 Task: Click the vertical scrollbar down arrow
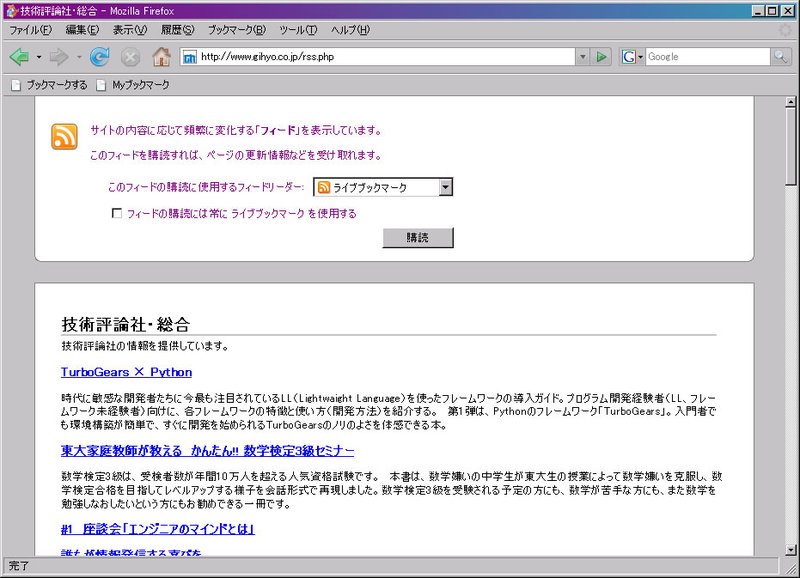click(791, 548)
